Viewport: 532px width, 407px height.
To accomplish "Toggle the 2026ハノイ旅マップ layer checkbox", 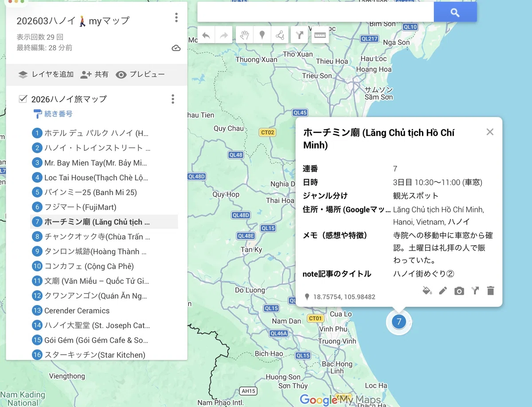I will coord(23,98).
